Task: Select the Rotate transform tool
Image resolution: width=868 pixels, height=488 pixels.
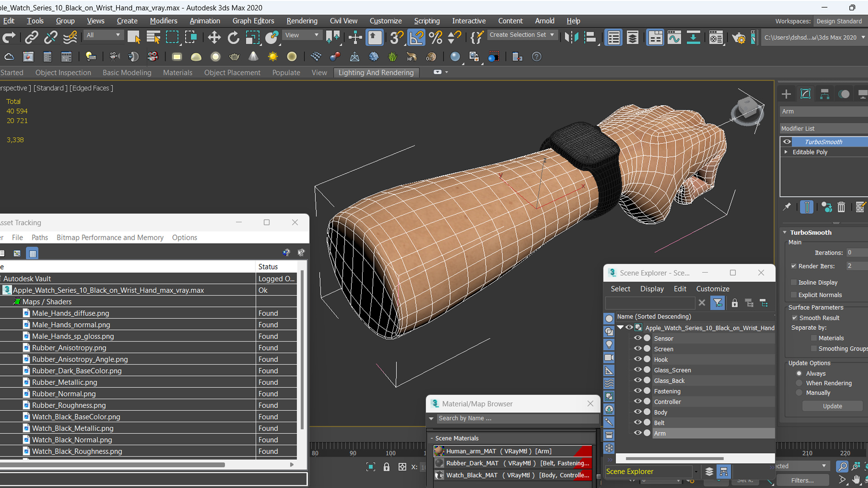Action: click(x=233, y=38)
